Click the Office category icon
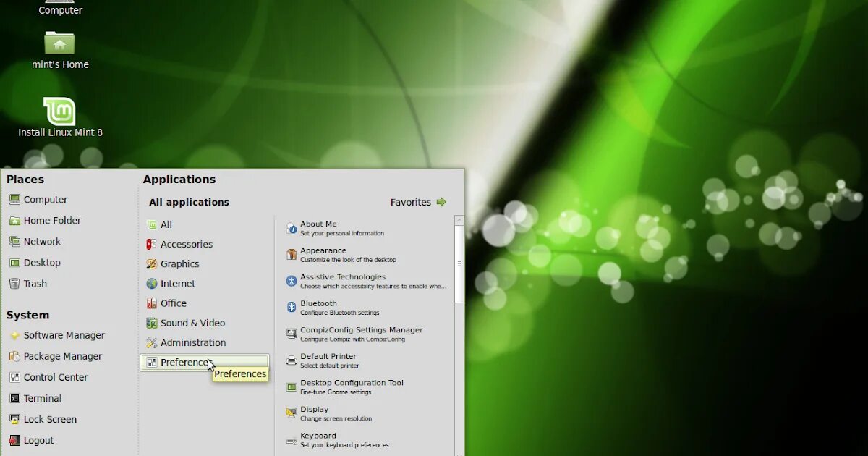Viewport: 868px width, 456px height. pyautogui.click(x=151, y=303)
